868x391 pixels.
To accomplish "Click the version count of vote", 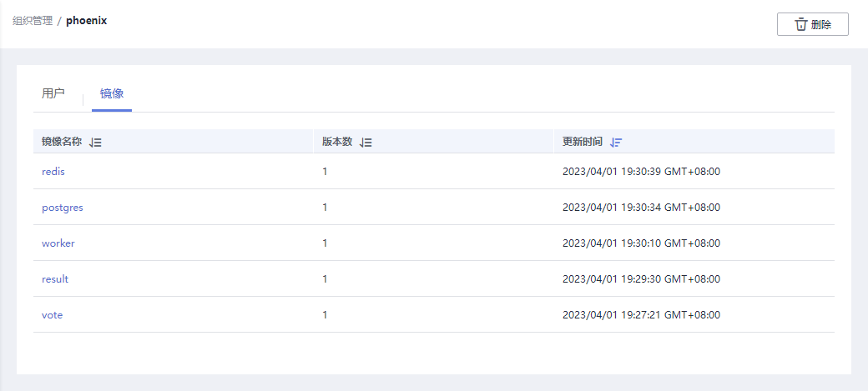I will [325, 315].
